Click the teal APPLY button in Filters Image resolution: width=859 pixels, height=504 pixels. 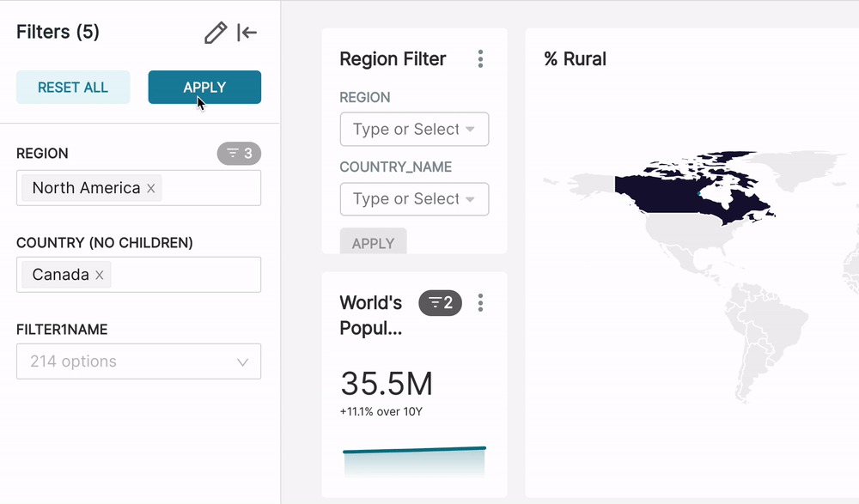[204, 87]
